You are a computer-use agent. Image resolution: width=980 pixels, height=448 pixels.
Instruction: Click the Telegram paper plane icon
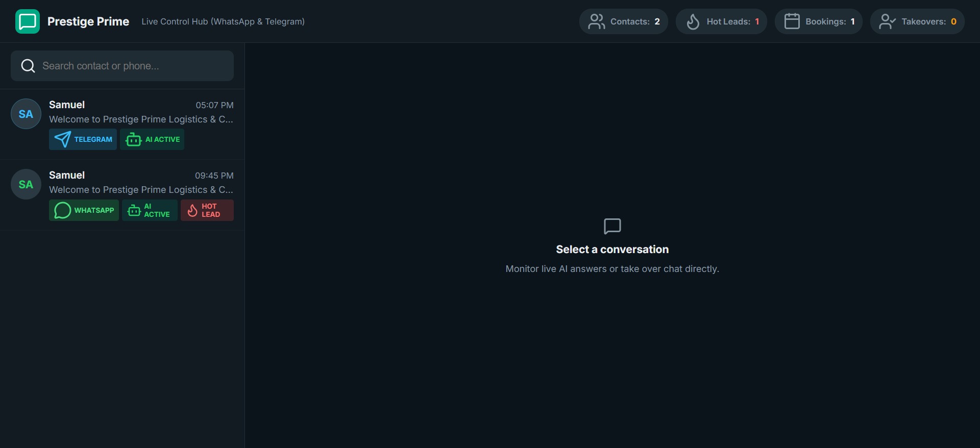(x=62, y=139)
